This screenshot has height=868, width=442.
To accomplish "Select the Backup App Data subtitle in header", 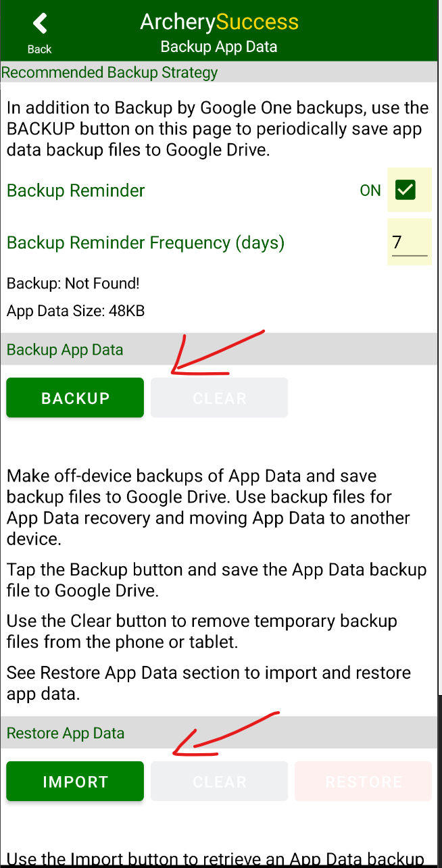I will [x=218, y=46].
